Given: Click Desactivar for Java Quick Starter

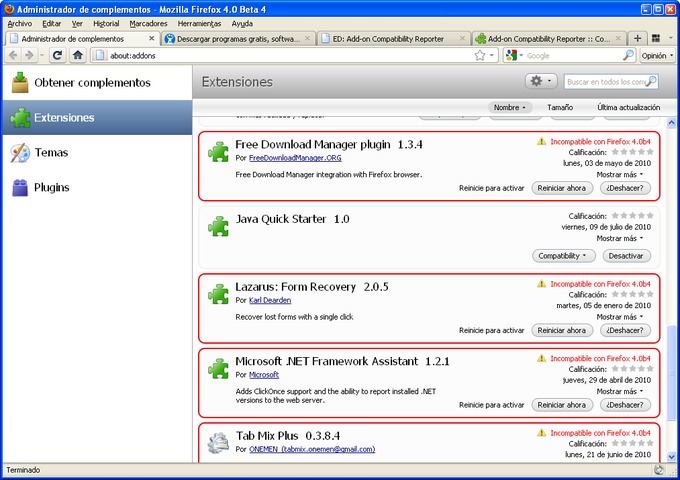Looking at the screenshot, I should point(626,256).
